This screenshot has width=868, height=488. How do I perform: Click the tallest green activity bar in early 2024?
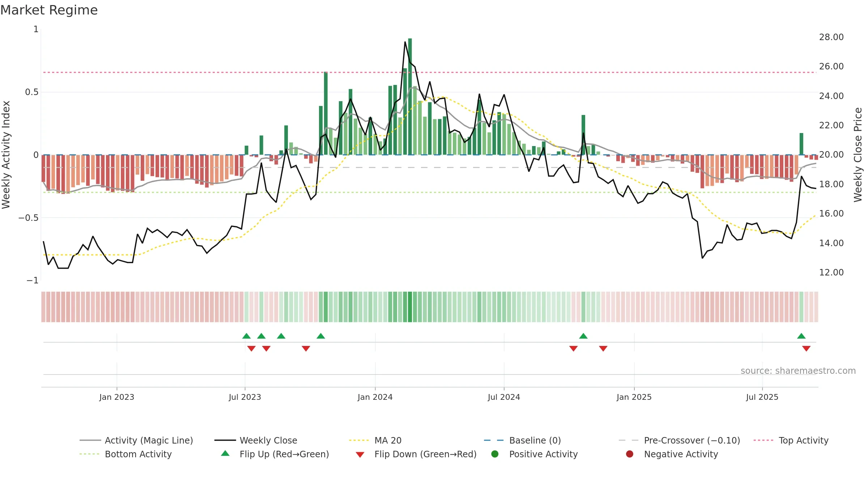410,97
